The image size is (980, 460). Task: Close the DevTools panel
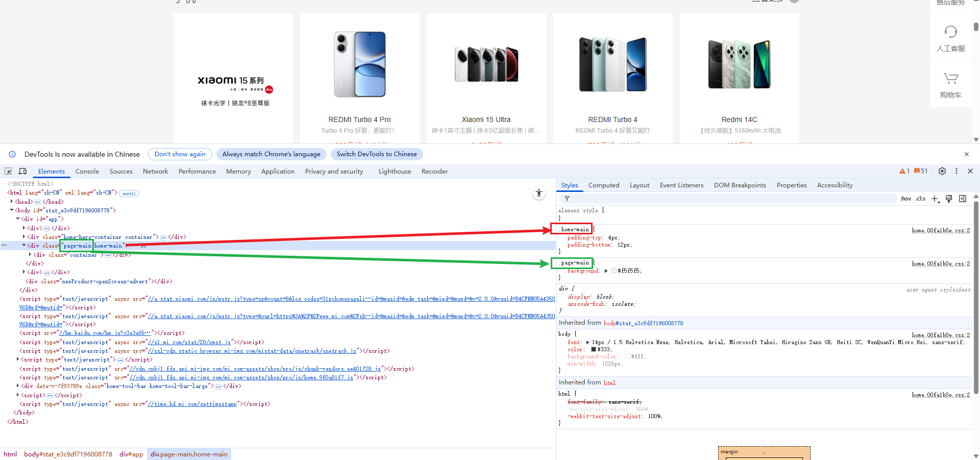coord(970,171)
